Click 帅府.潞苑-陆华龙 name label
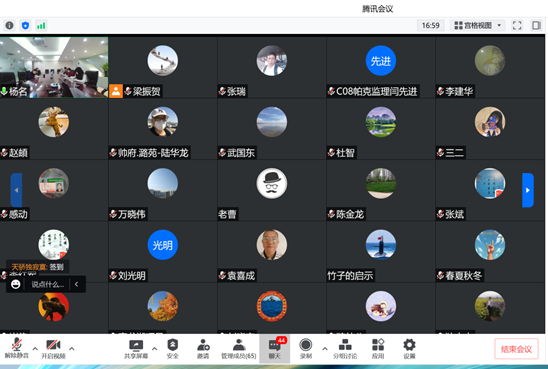This screenshot has width=548, height=369. click(153, 153)
